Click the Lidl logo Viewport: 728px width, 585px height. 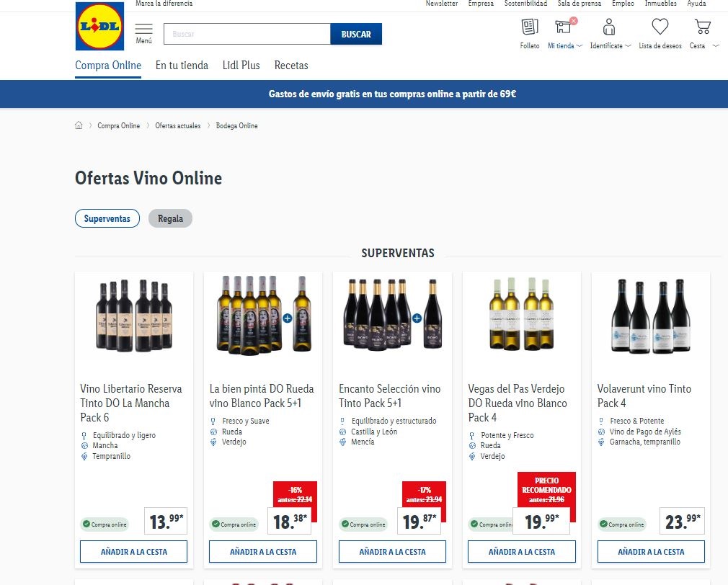coord(99,27)
